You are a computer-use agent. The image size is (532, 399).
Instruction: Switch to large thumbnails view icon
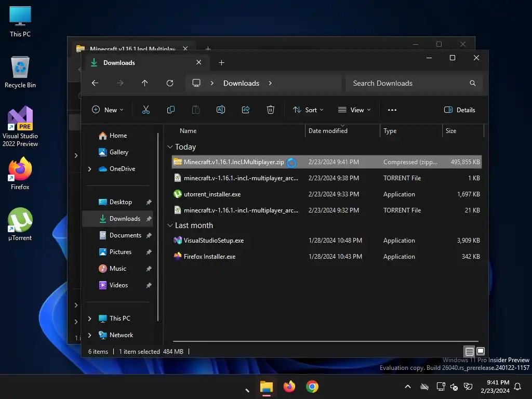[x=481, y=351]
